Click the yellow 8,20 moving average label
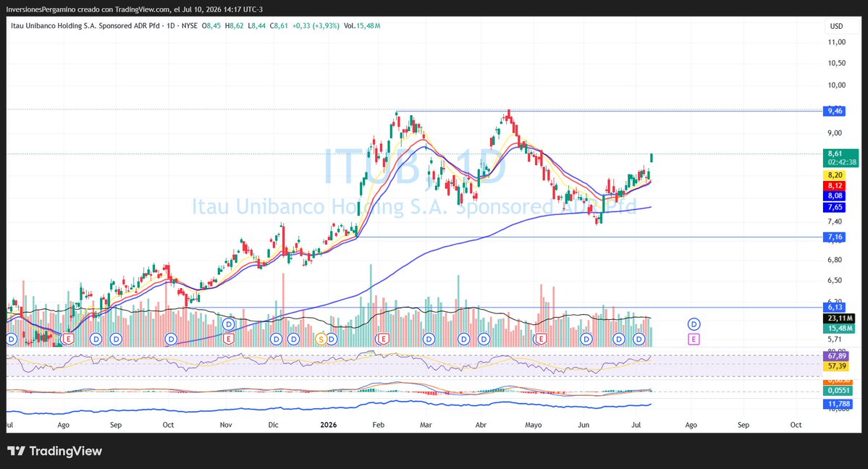This screenshot has height=469, width=868. pos(834,175)
